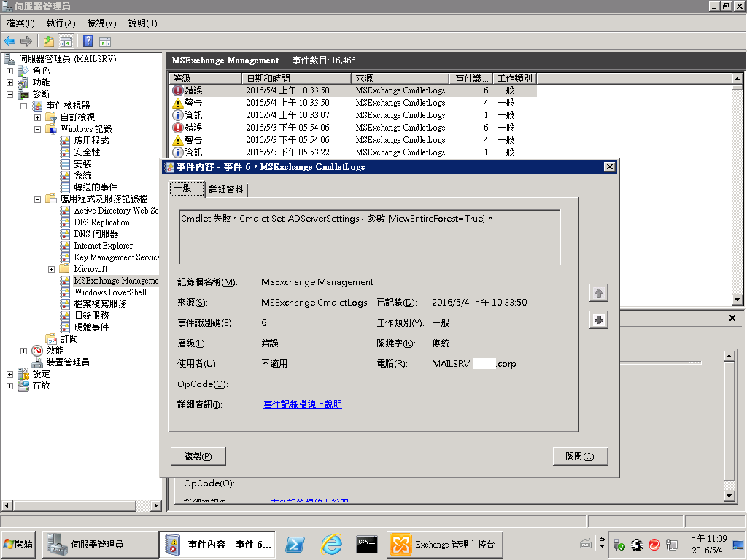Expand the Microsoft folder node
747x560 pixels.
point(51,269)
